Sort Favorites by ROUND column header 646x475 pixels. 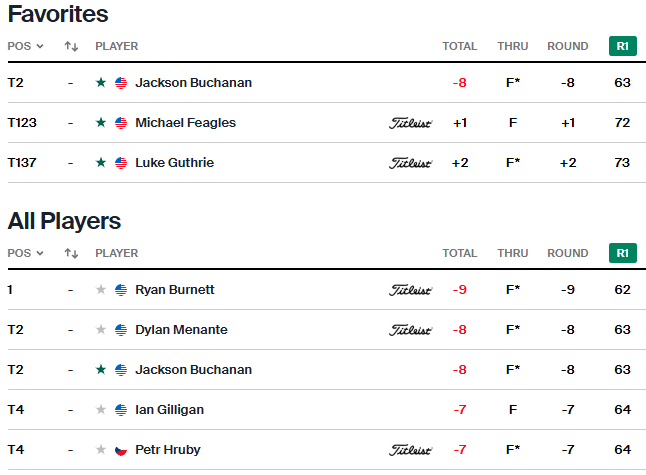[567, 46]
